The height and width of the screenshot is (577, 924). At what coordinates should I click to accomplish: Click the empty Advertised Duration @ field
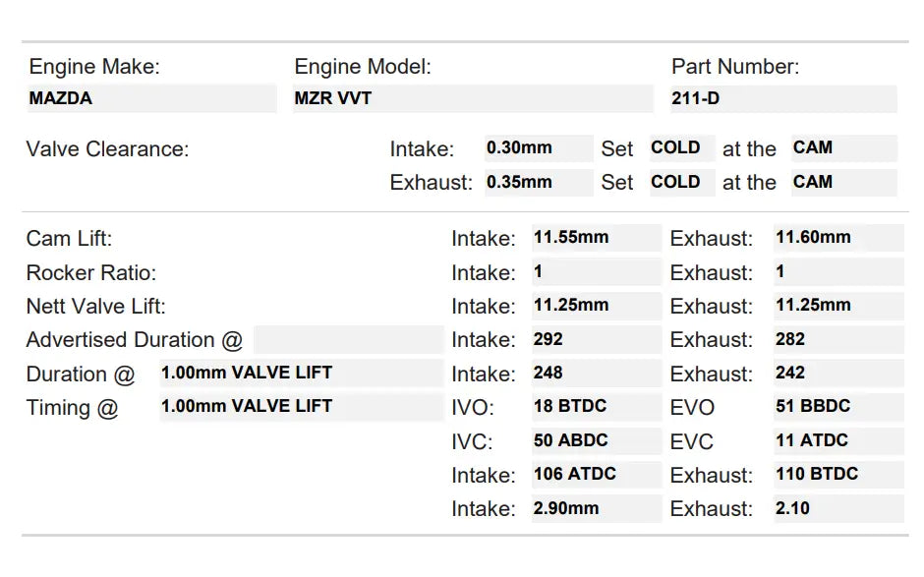click(x=348, y=340)
